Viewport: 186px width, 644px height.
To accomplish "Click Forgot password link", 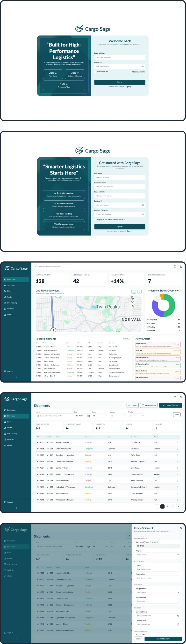I will click(x=138, y=71).
